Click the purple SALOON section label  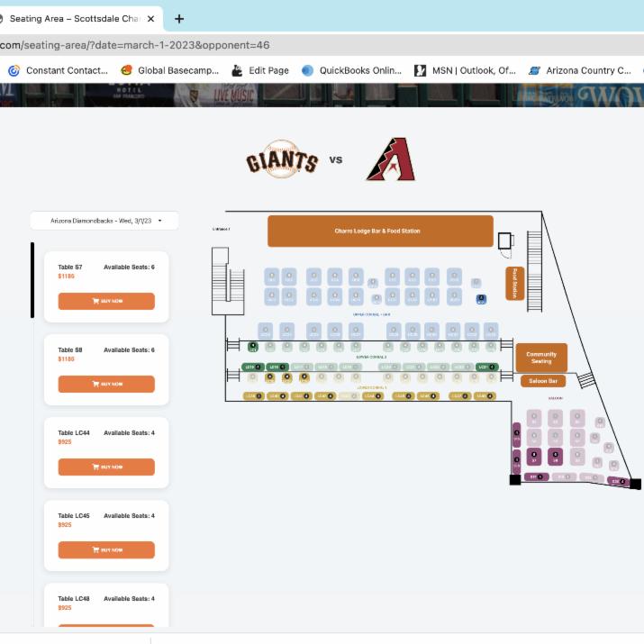tap(556, 398)
